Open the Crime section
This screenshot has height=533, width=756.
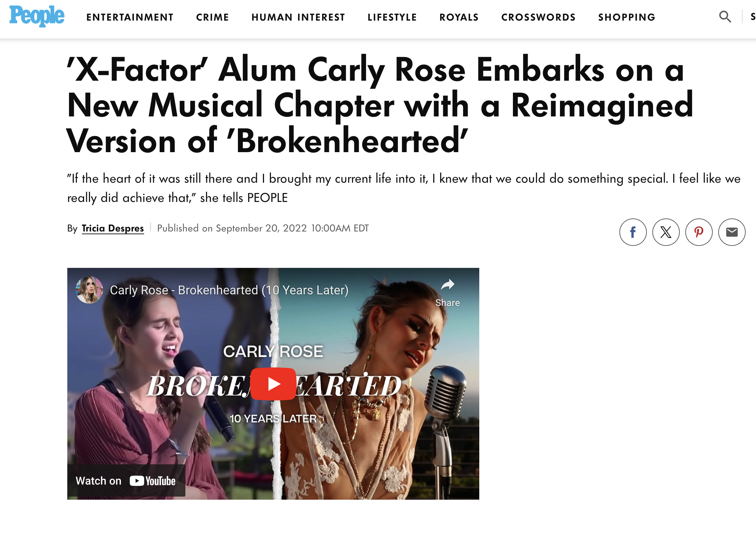(213, 17)
